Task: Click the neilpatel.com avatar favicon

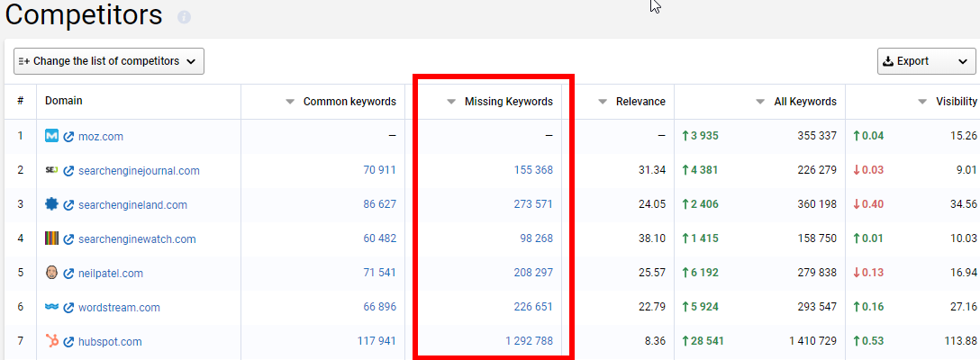Action: pyautogui.click(x=51, y=273)
